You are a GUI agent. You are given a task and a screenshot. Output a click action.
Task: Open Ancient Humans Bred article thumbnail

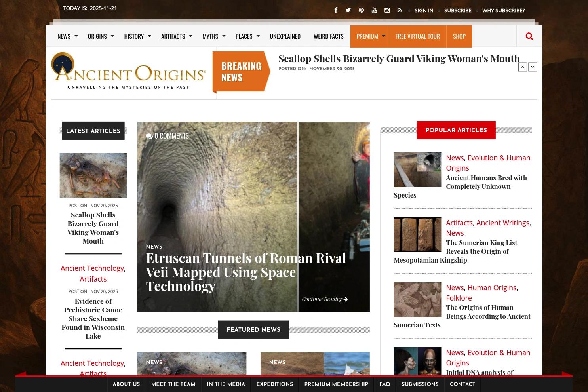click(x=417, y=170)
